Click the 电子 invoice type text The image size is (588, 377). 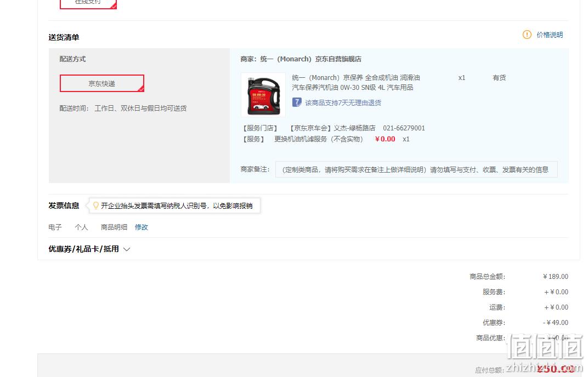55,227
